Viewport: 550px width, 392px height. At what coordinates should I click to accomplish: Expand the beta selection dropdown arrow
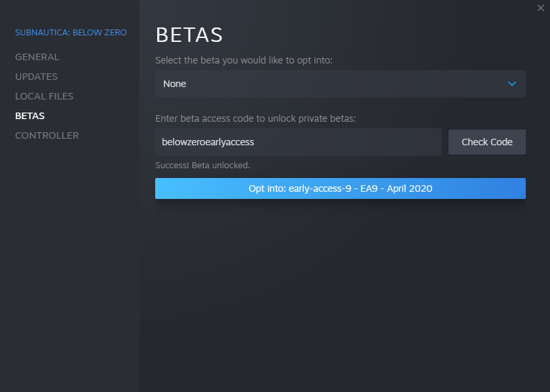512,84
